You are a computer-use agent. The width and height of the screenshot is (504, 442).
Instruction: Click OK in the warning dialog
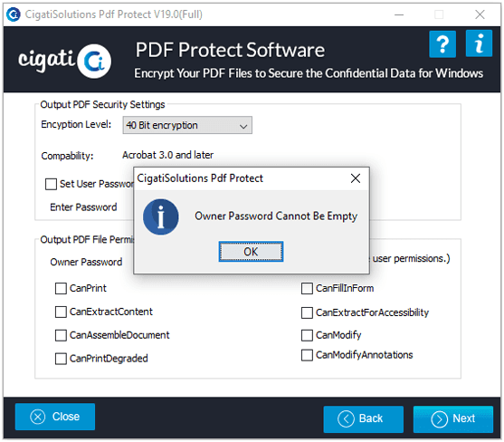pyautogui.click(x=251, y=252)
